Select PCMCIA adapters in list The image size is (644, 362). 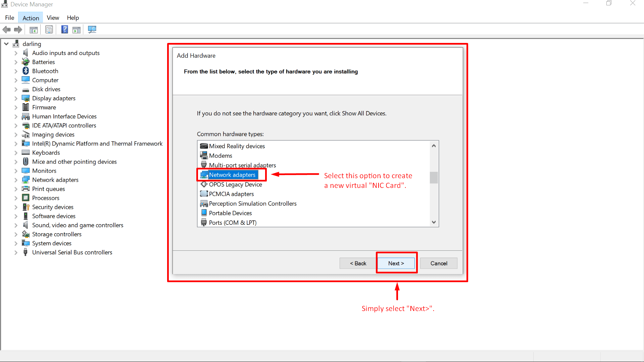coord(231,194)
